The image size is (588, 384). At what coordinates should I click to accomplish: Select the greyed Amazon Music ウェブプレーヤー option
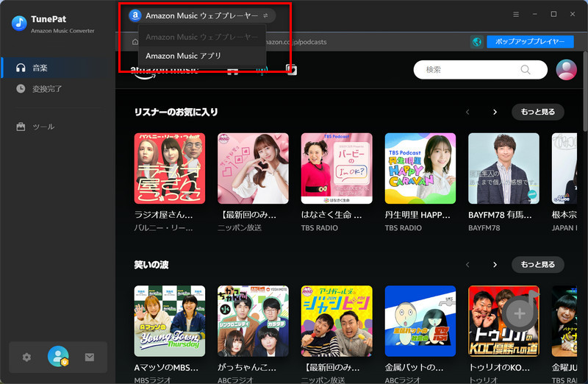click(x=202, y=37)
